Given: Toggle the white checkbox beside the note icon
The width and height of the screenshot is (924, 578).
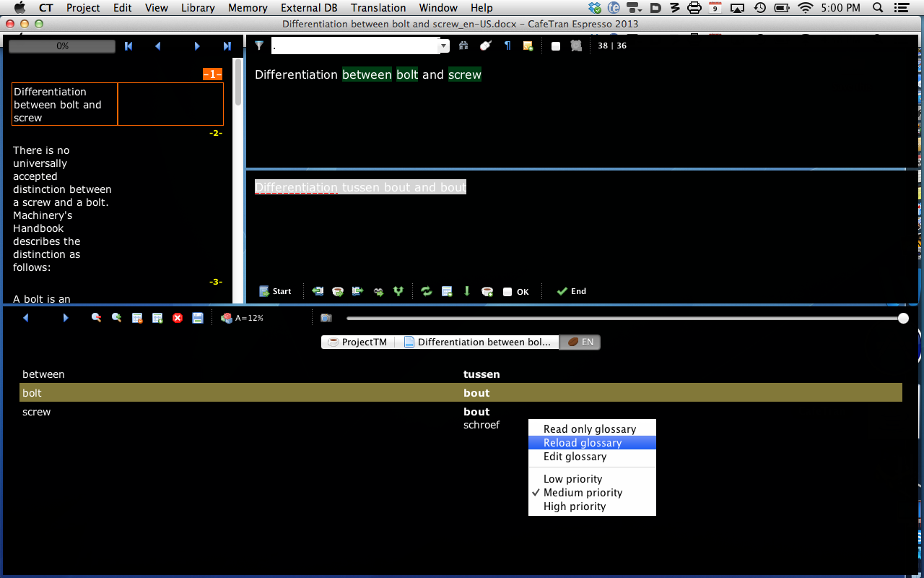Looking at the screenshot, I should 556,46.
